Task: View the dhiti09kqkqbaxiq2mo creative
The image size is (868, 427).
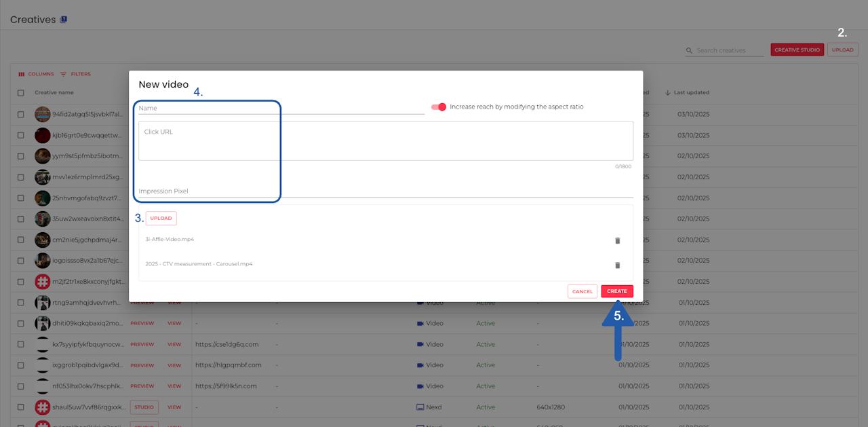Action: (x=174, y=323)
